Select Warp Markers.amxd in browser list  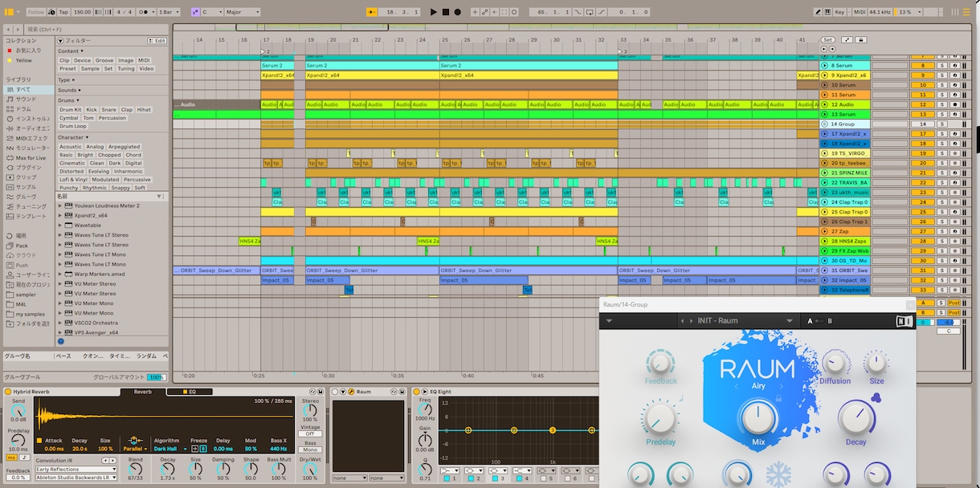click(x=100, y=274)
